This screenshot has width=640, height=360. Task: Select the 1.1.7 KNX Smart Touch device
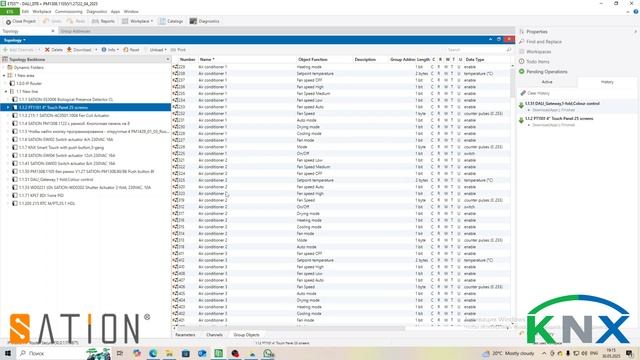tap(61, 148)
